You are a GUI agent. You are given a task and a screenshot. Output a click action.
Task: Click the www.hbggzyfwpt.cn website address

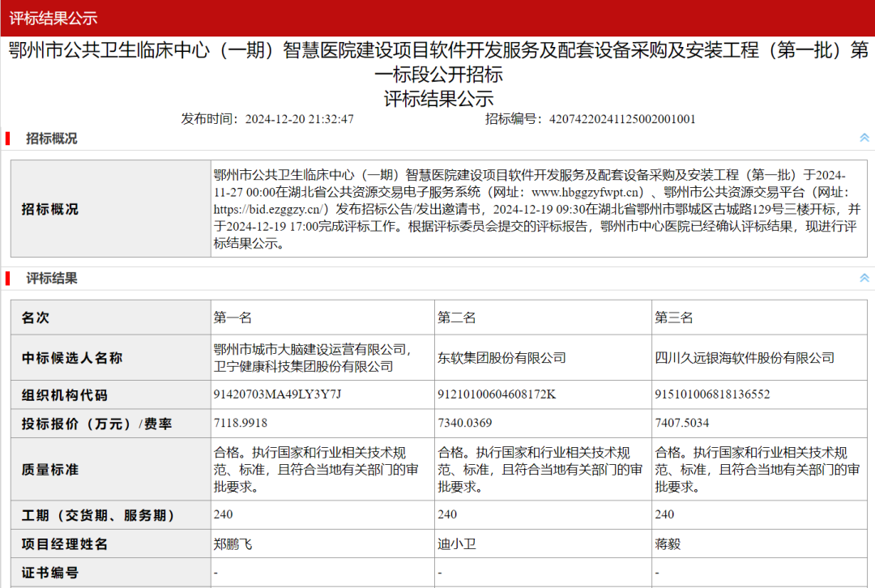point(585,193)
